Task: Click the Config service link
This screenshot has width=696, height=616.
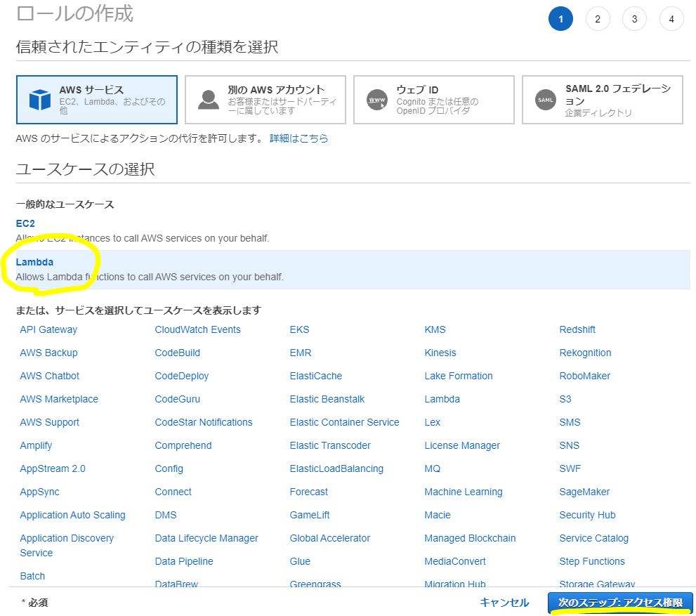Action: point(169,468)
